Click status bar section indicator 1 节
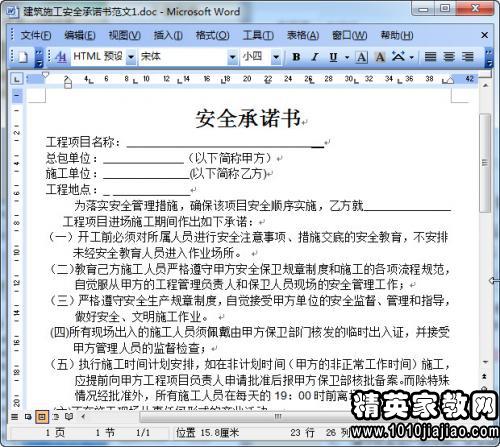Image resolution: width=500 pixels, height=447 pixels. coord(105,433)
